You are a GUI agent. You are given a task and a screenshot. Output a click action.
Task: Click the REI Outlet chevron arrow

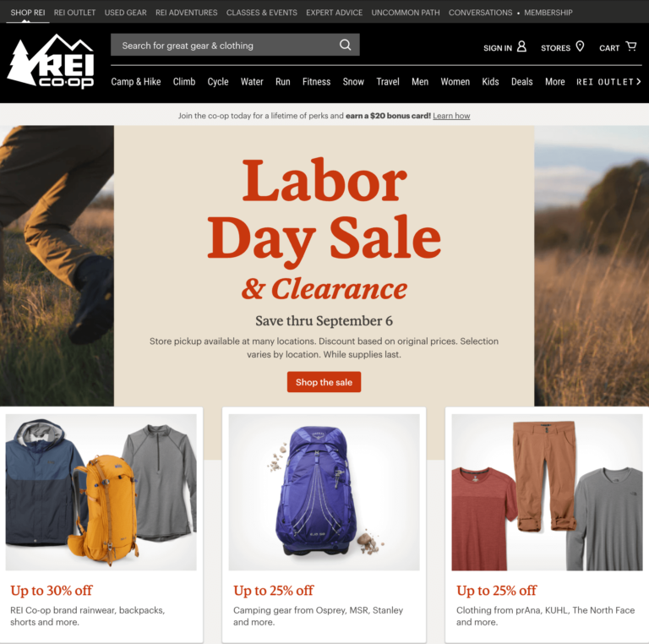point(639,81)
